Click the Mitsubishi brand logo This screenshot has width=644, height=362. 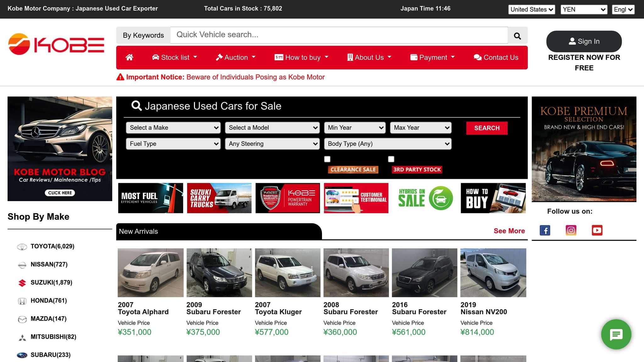(x=22, y=337)
